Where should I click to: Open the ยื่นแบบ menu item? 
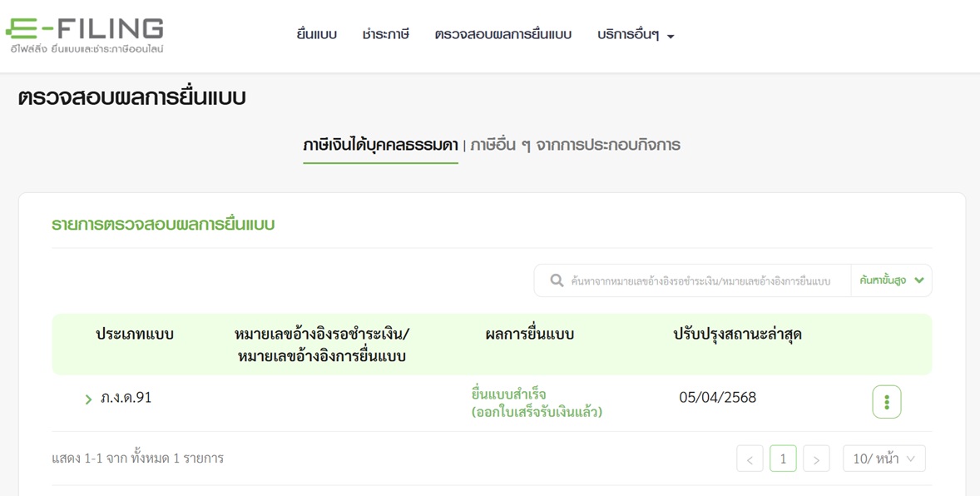coord(316,35)
